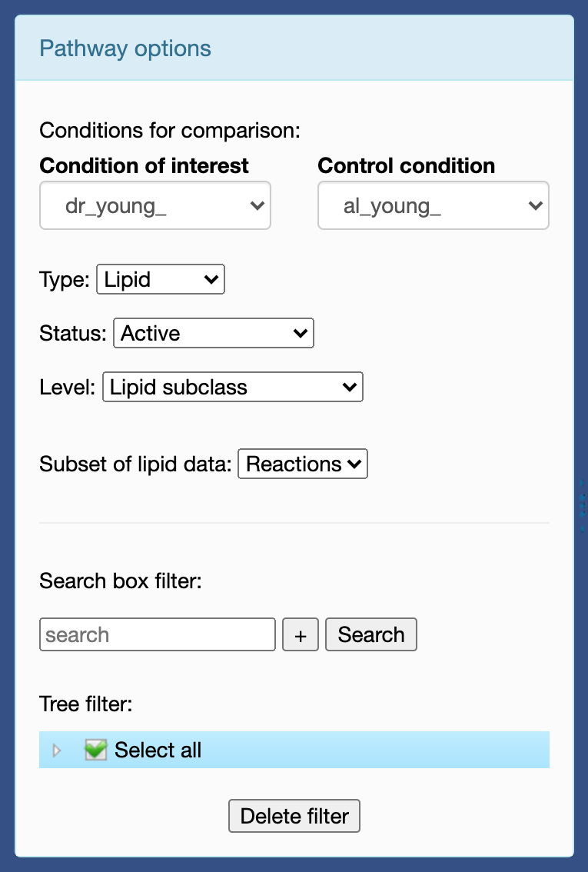This screenshot has height=872, width=588.
Task: Open the Control condition dropdown
Action: 433,205
